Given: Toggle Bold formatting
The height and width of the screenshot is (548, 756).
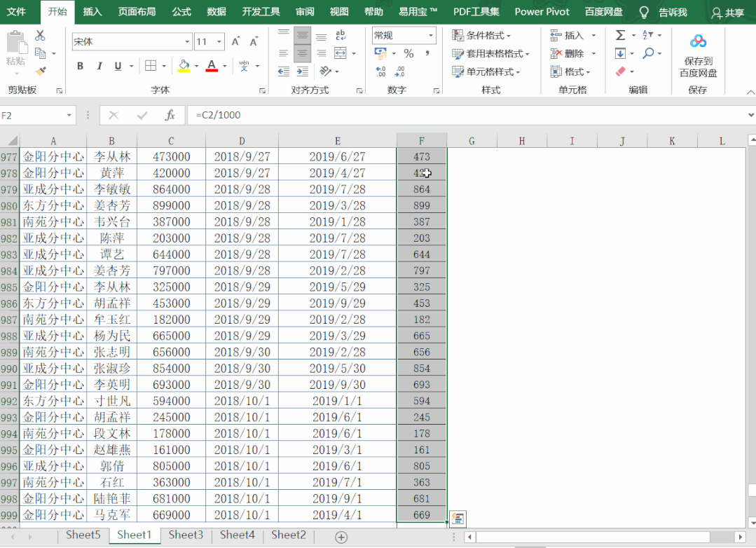Looking at the screenshot, I should tap(80, 66).
